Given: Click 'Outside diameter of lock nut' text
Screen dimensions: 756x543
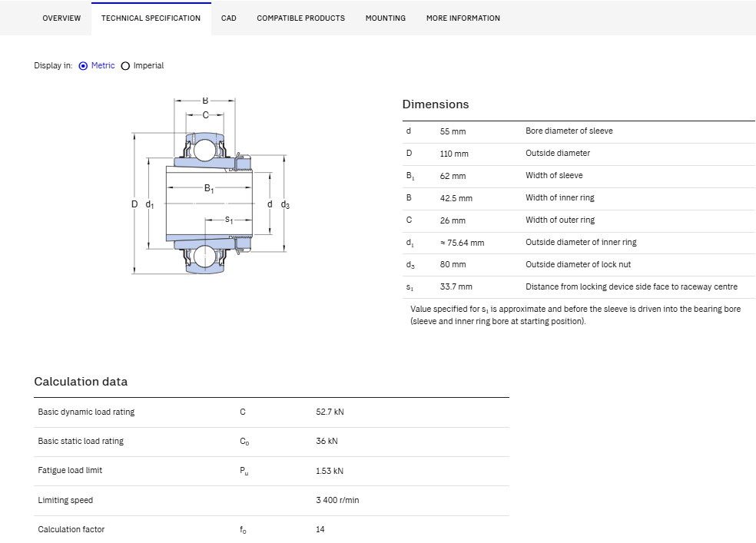Looking at the screenshot, I should click(578, 264).
